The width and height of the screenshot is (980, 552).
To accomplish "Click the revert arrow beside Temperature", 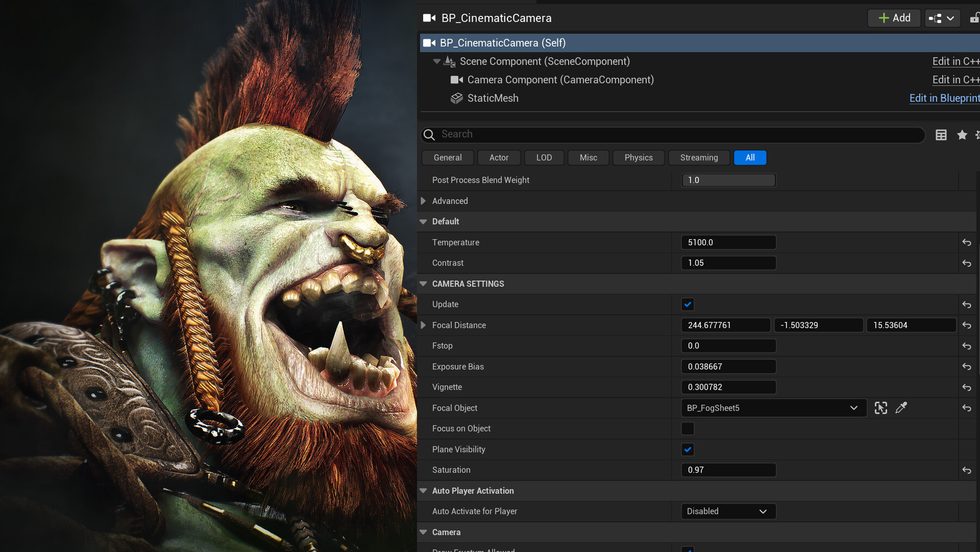I will [967, 242].
